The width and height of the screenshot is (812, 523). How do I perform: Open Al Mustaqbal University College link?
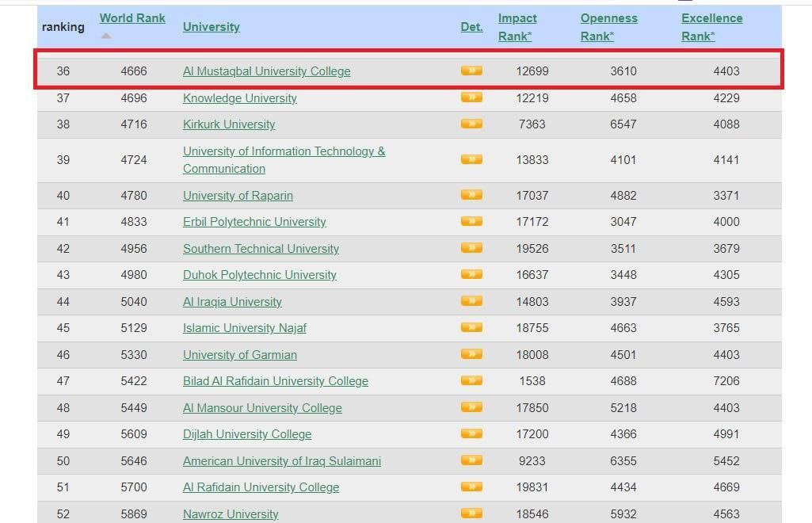tap(267, 71)
